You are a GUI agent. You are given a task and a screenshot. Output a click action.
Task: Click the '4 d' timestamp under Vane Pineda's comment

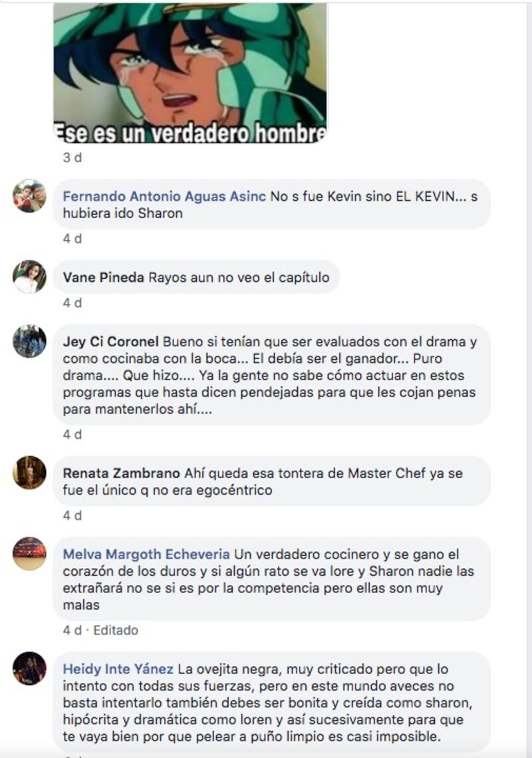[x=72, y=303]
